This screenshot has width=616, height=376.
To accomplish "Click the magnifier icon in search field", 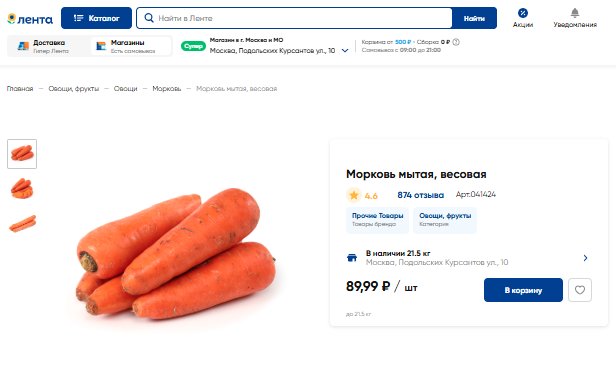I will tap(149, 18).
